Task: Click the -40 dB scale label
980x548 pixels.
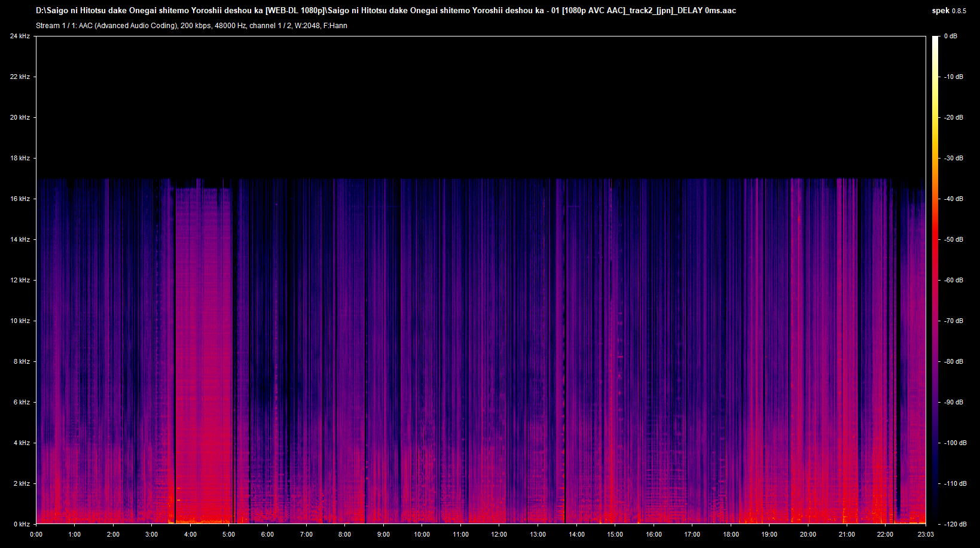Action: 954,199
